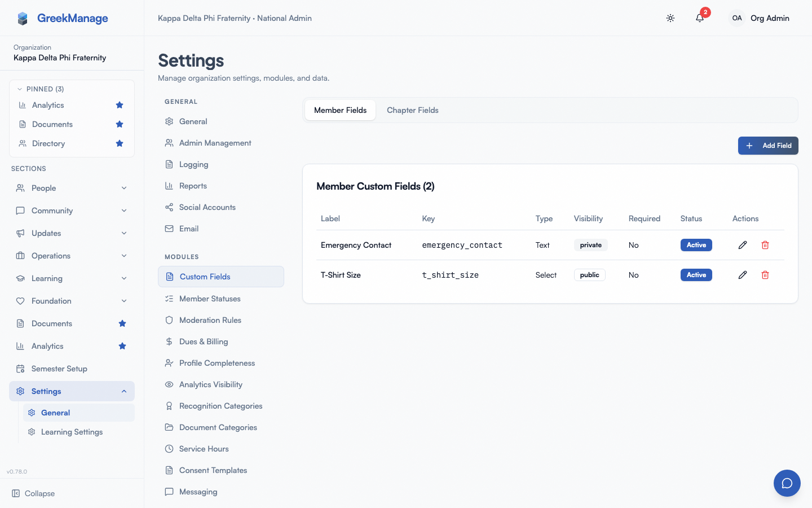This screenshot has width=812, height=508.
Task: Open Logging settings page
Action: coord(221,164)
